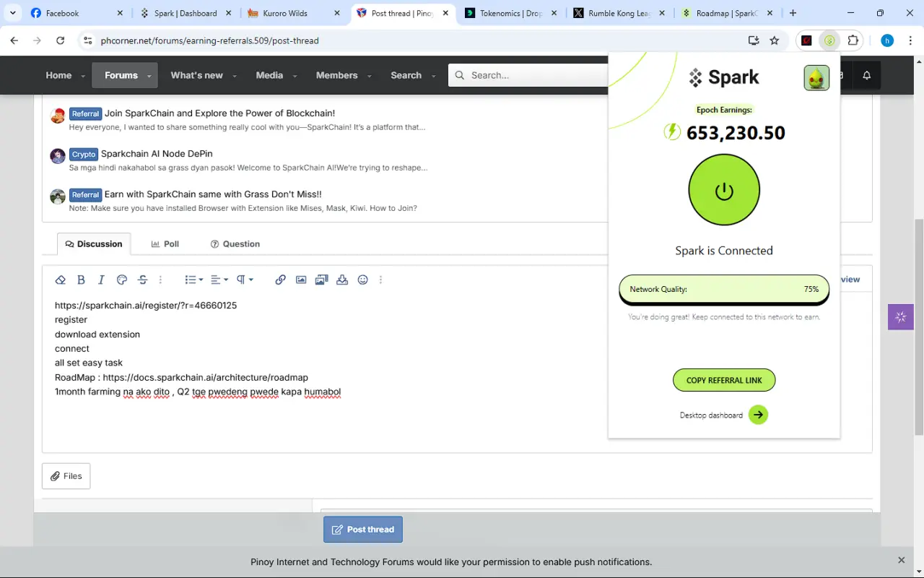Image resolution: width=924 pixels, height=578 pixels.
Task: Expand the Media dropdown arrow
Action: coord(295,76)
